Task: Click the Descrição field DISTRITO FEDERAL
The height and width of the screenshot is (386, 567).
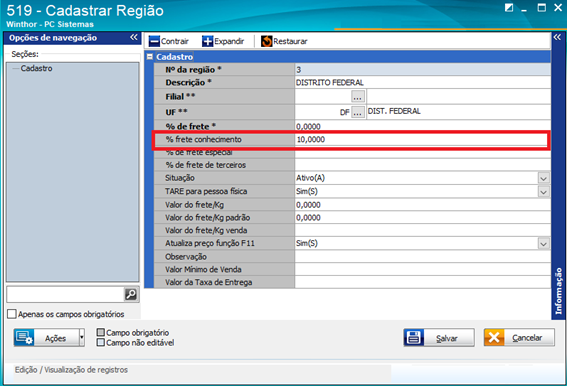Action: coord(422,82)
